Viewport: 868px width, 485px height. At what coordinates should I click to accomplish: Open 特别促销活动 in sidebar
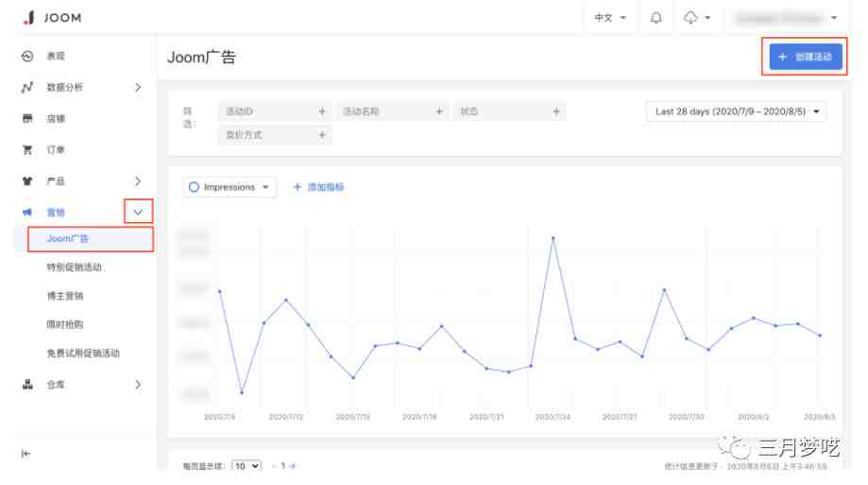75,268
